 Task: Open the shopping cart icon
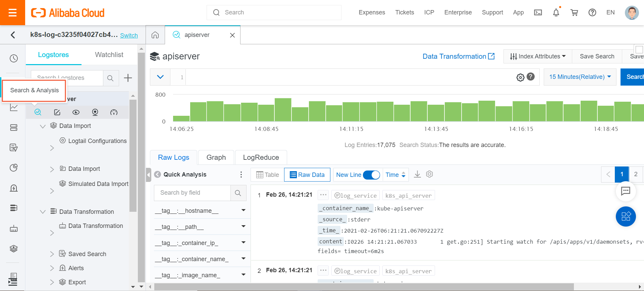click(574, 12)
